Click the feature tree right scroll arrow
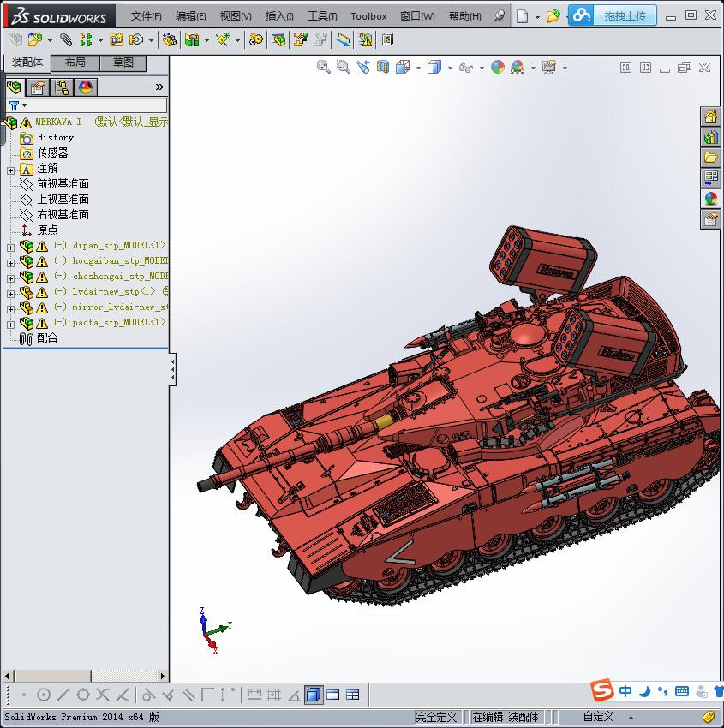The height and width of the screenshot is (728, 724). click(162, 676)
